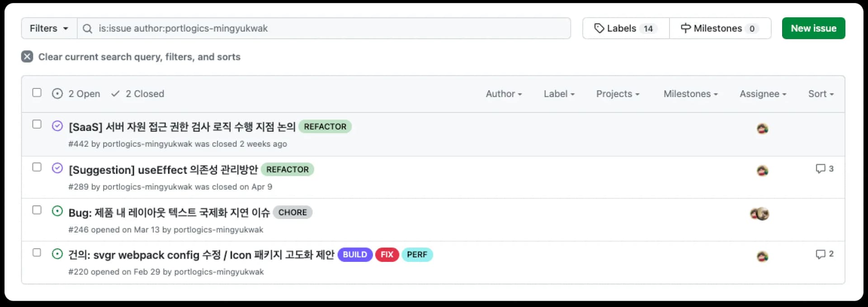Click the closed status icon of issue #289

click(x=57, y=168)
